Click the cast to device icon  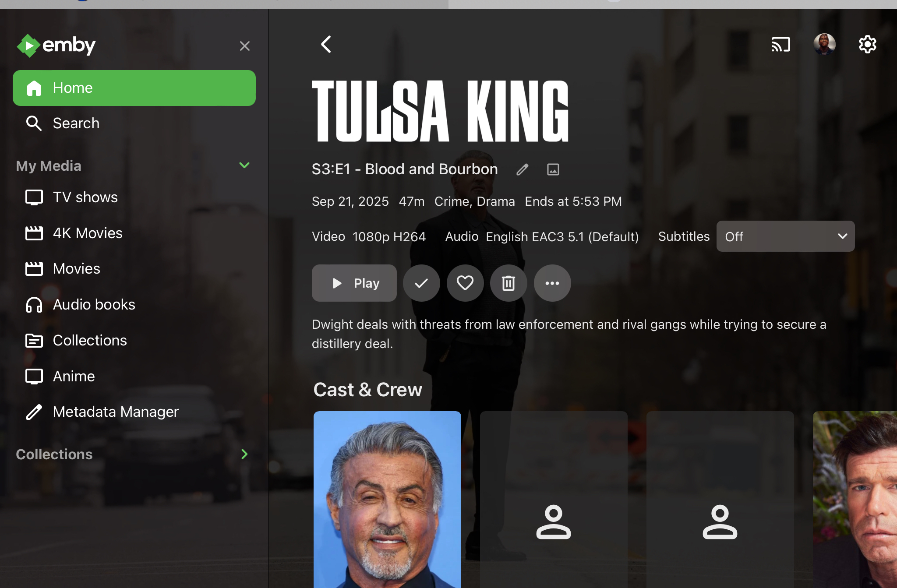click(x=780, y=45)
